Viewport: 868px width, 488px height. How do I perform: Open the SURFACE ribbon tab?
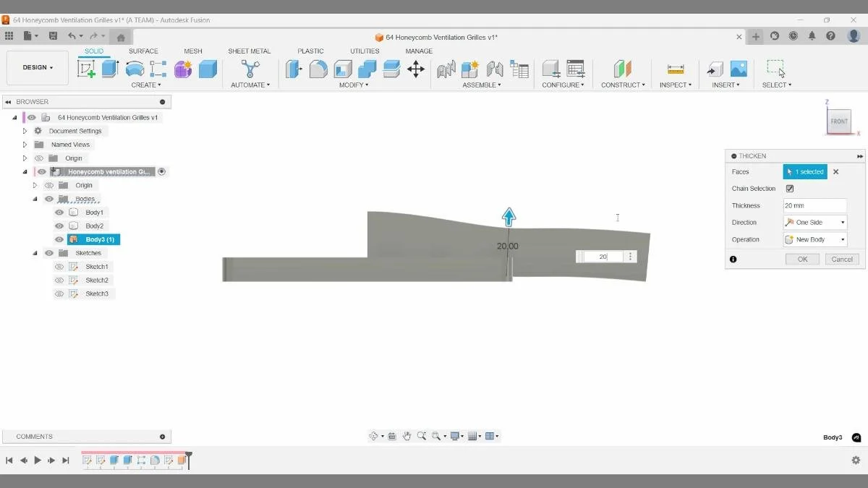[143, 51]
